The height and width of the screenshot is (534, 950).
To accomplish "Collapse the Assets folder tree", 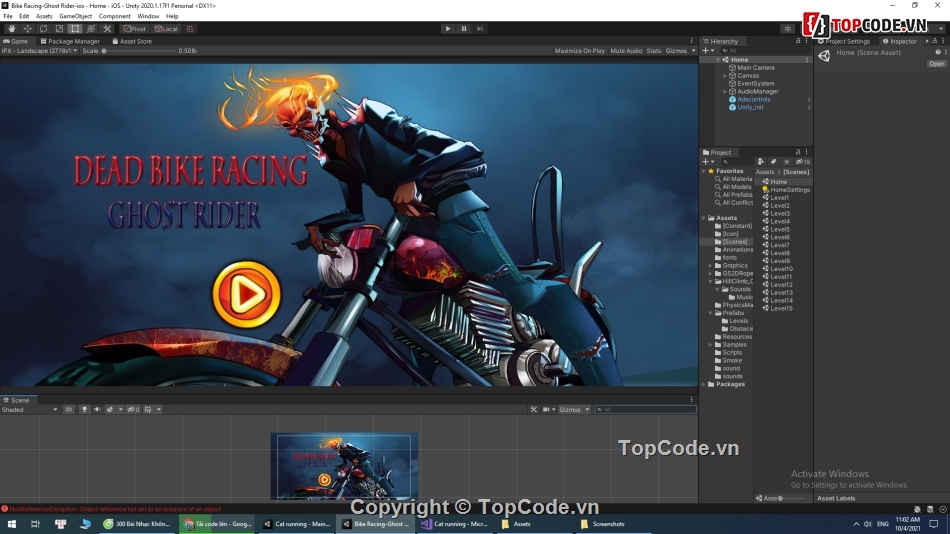I will [704, 218].
